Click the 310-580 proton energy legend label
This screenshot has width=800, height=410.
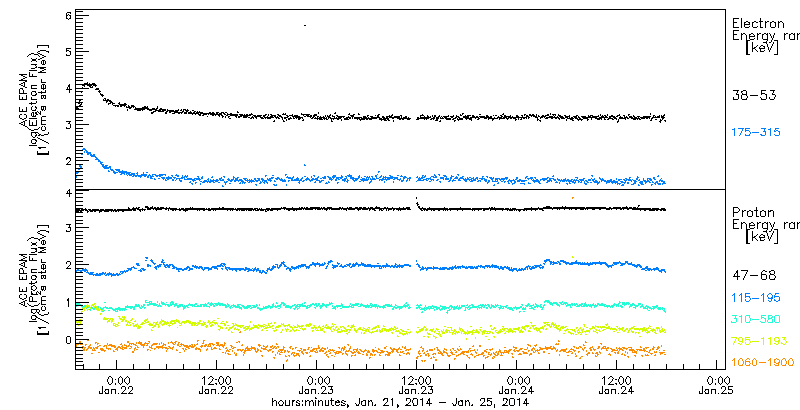756,320
